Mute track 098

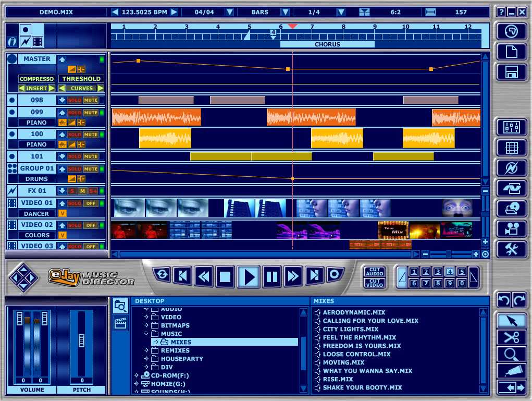click(91, 100)
